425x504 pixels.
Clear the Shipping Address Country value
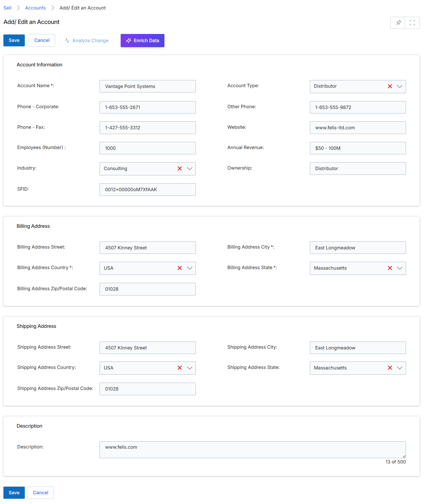(179, 368)
